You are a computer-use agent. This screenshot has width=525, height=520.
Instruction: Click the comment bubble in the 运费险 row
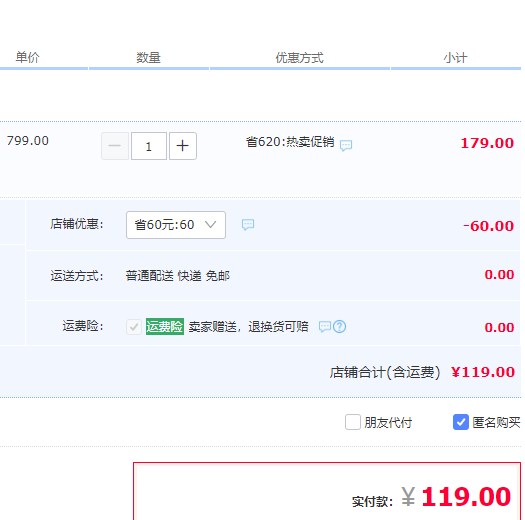[325, 326]
